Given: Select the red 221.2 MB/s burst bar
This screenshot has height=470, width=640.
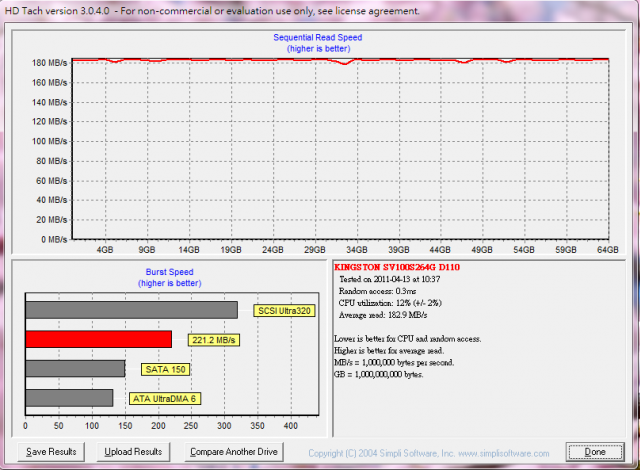Looking at the screenshot, I should click(99, 339).
